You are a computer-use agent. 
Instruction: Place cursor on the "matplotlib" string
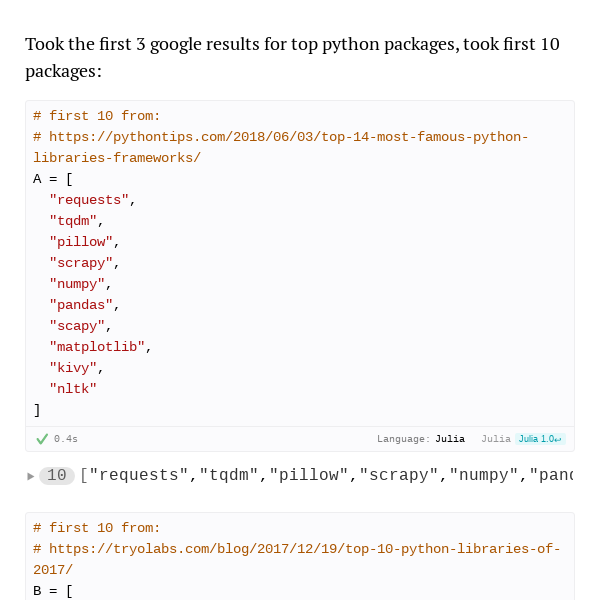coord(97,347)
